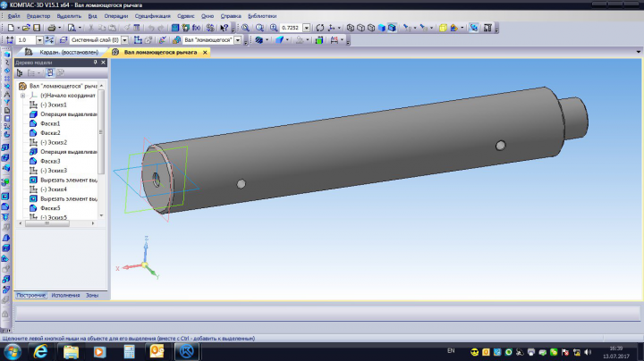Screen dimensions: 644x361
Task: Click the volume icon in system tray
Action: click(588, 352)
